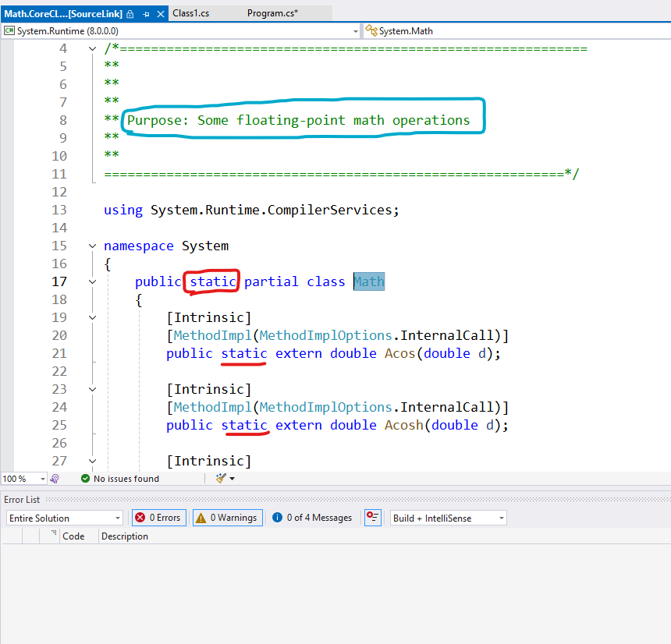This screenshot has width=671, height=644.
Task: Click the Acosh method name
Action: (403, 425)
